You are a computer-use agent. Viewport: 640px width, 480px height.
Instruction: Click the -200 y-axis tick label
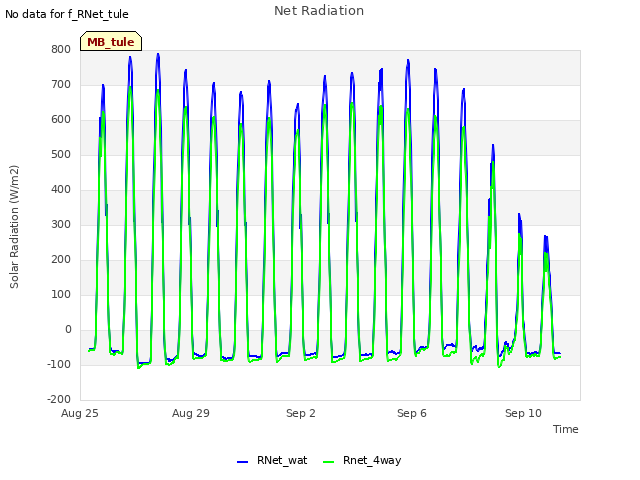59,399
